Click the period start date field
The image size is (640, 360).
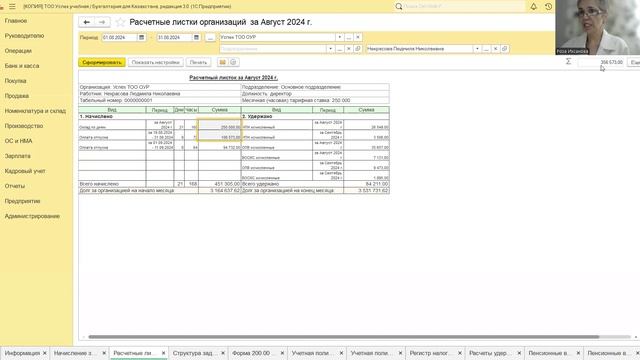120,37
